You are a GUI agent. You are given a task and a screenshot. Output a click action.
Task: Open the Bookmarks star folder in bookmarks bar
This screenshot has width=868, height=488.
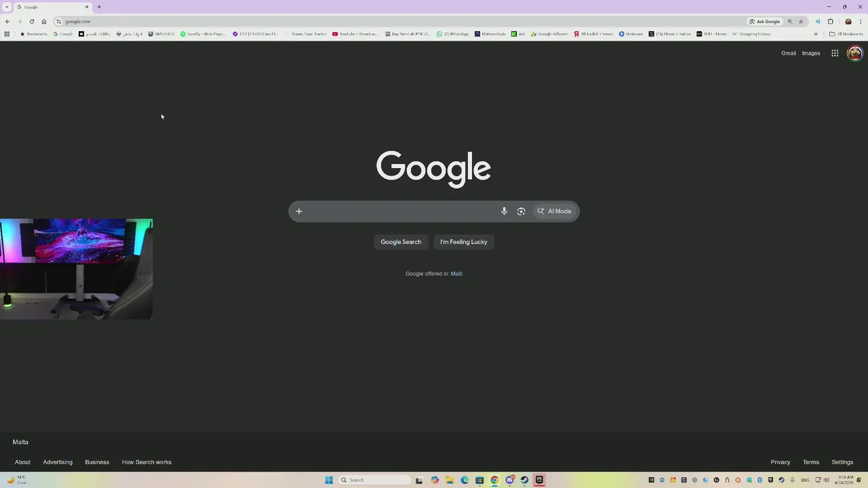click(x=34, y=34)
